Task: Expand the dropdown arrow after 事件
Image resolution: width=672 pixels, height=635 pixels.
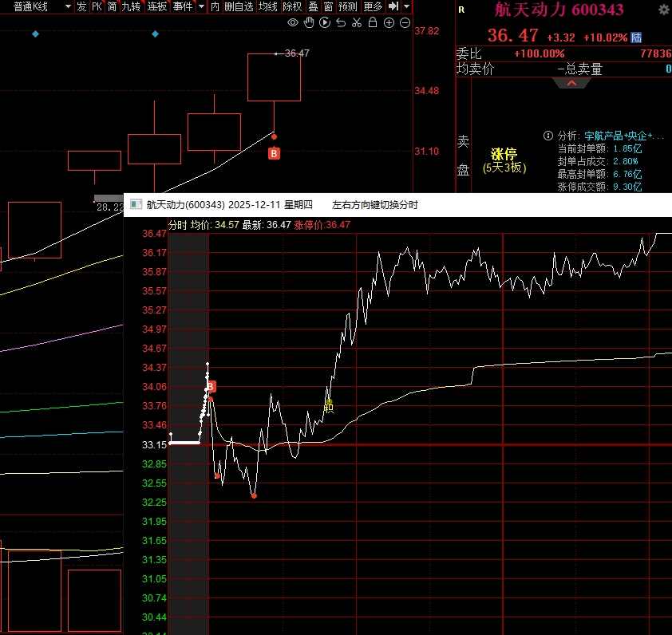Action: coord(201,6)
